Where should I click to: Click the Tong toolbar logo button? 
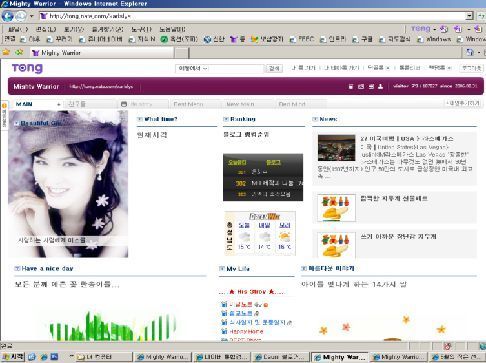[421, 29]
